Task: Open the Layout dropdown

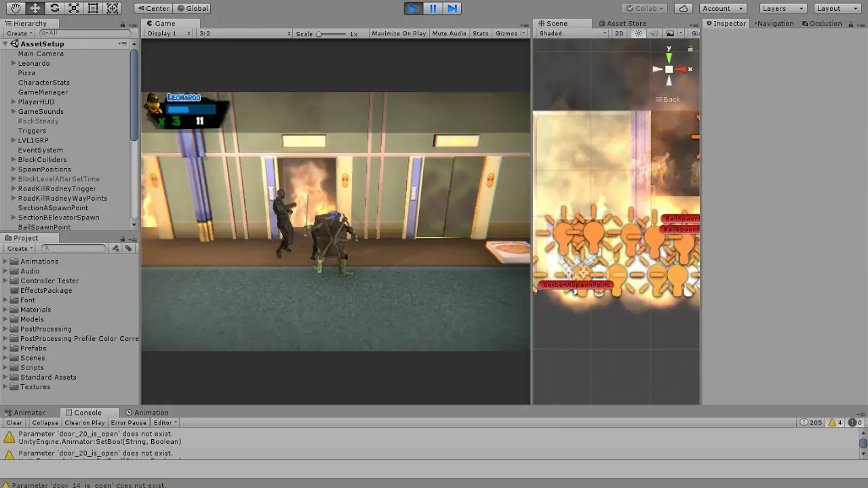Action: coord(837,8)
